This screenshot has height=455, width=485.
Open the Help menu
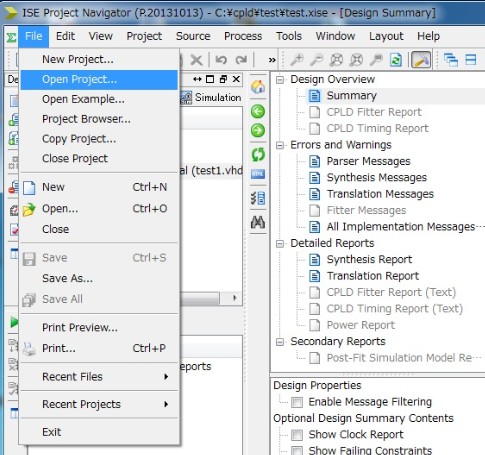point(428,36)
